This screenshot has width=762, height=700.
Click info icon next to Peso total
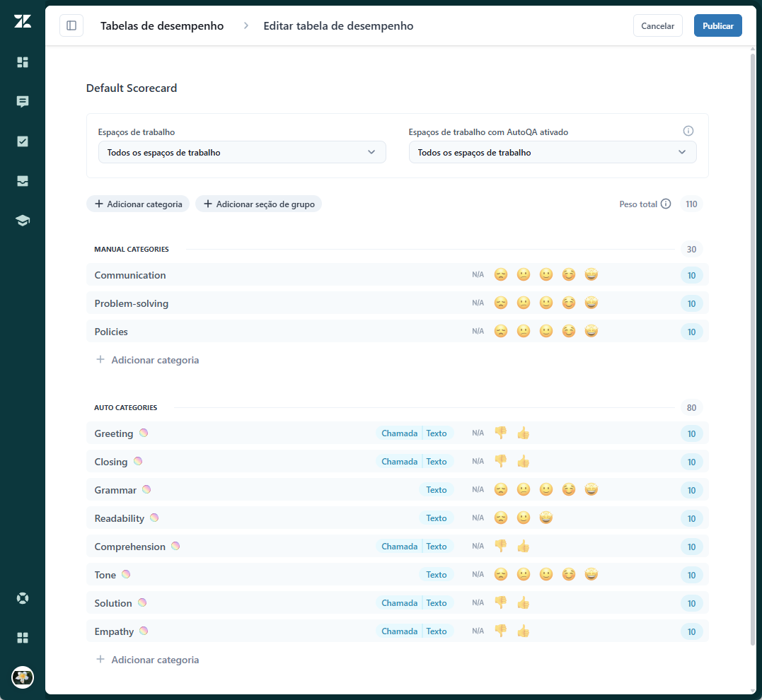[666, 204]
